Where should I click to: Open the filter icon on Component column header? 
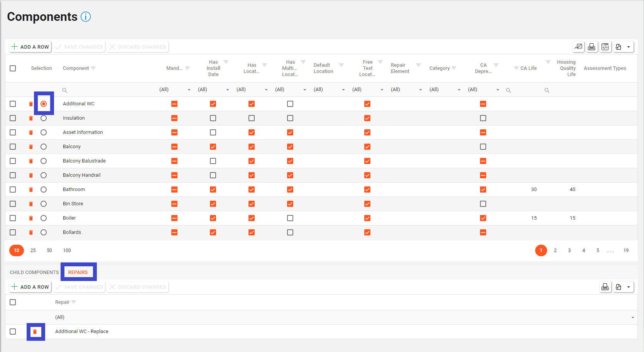pos(93,68)
